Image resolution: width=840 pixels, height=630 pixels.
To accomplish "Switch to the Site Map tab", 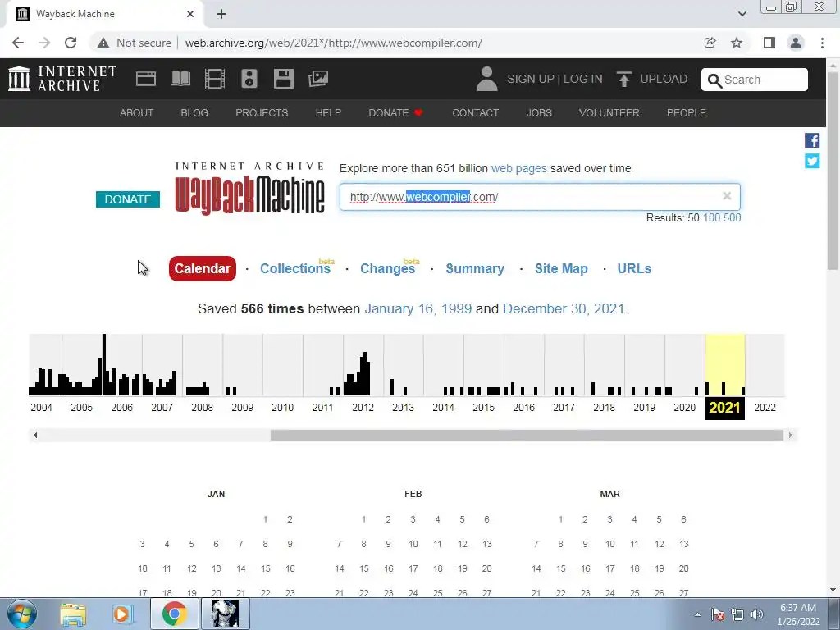I will tap(561, 268).
